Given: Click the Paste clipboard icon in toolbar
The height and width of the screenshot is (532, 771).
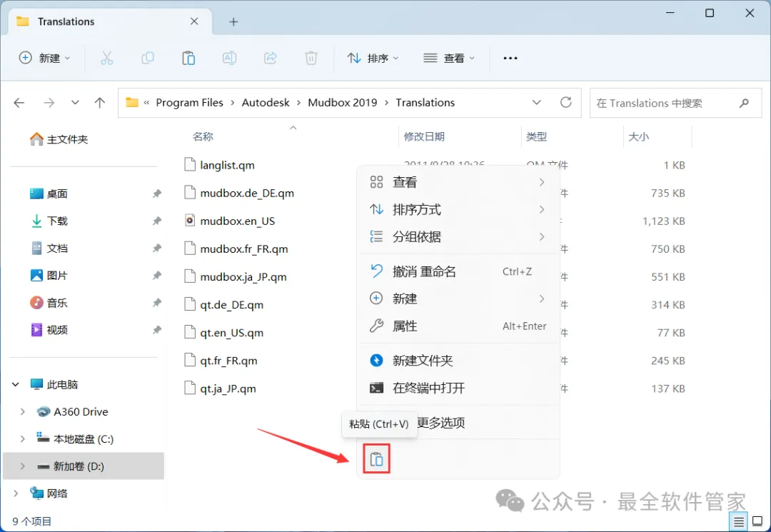Looking at the screenshot, I should [188, 58].
